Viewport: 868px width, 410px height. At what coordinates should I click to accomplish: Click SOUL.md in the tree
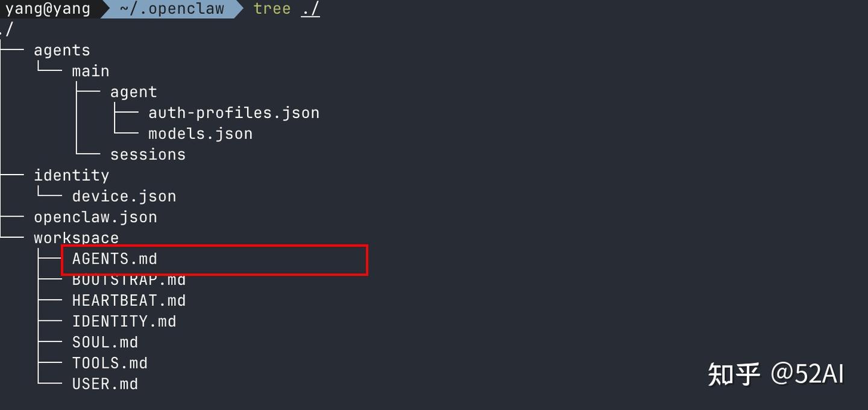tap(105, 342)
